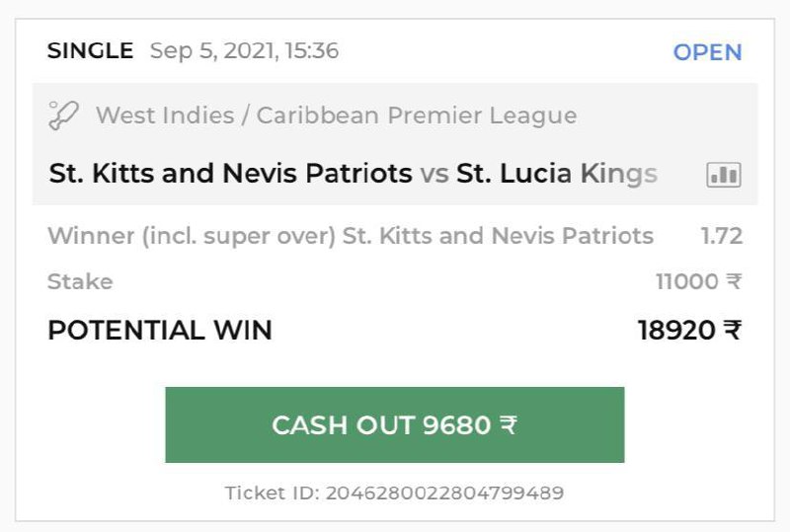Select St. Lucia Kings team name
Viewport: 790px width, 532px height.
click(x=556, y=174)
